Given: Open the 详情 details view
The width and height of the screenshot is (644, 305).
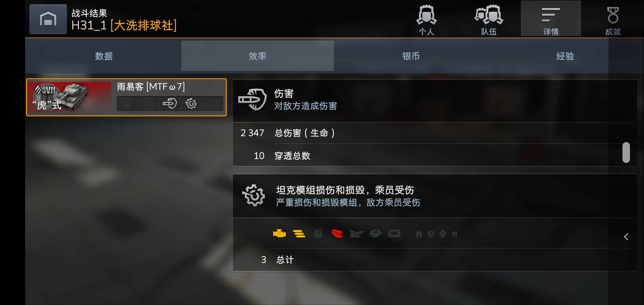Looking at the screenshot, I should 551,19.
